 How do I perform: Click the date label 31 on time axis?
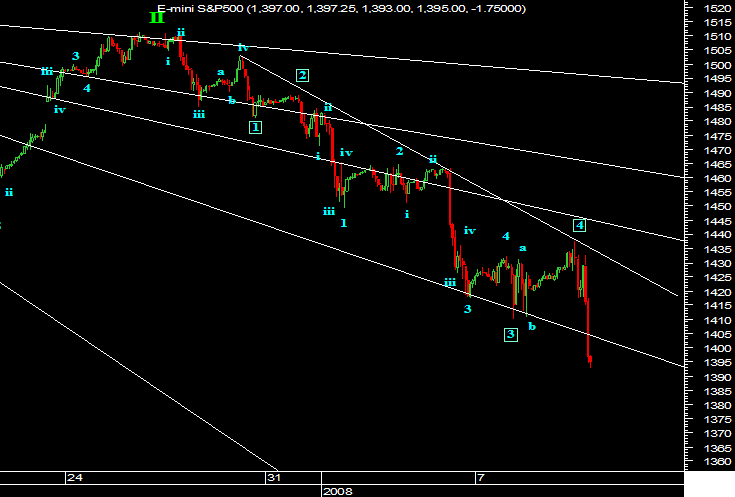[274, 478]
